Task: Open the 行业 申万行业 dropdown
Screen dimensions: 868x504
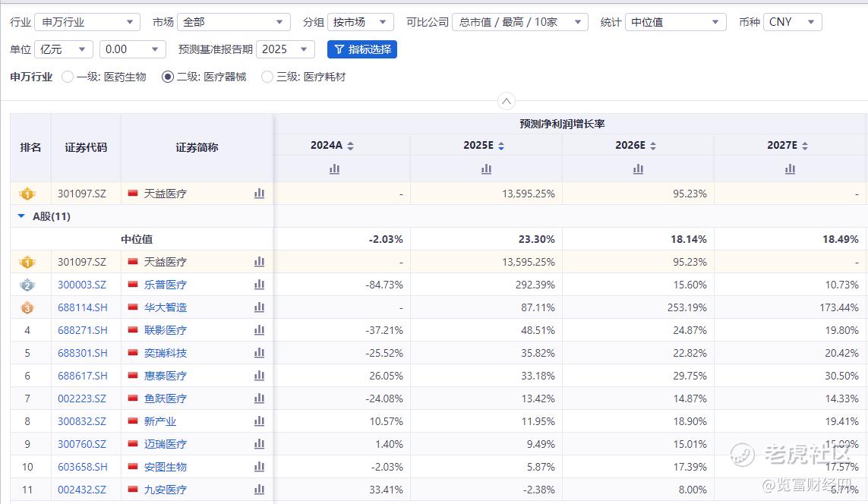Action: (87, 22)
